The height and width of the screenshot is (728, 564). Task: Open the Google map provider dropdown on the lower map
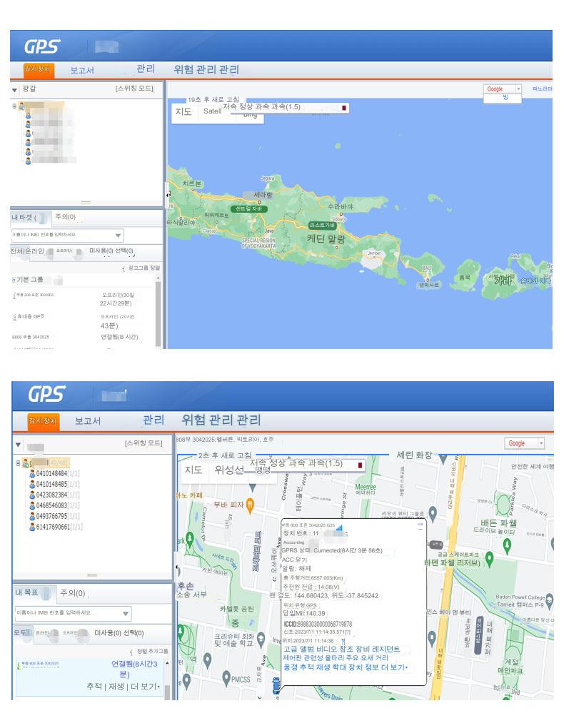pos(540,443)
